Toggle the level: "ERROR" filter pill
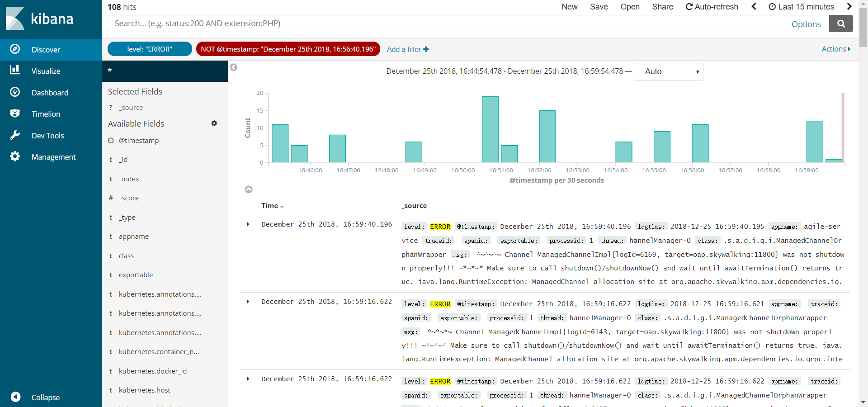This screenshot has height=407, width=868. 150,49
